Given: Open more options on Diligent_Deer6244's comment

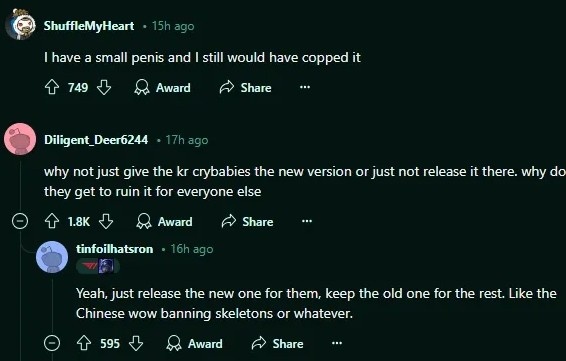Looking at the screenshot, I should pyautogui.click(x=307, y=221).
